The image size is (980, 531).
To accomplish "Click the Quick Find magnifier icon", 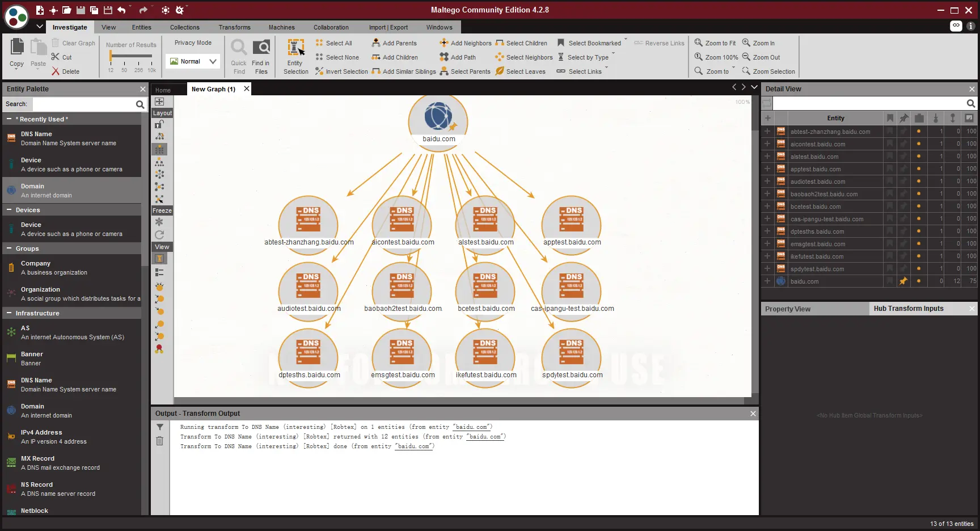I will (x=239, y=48).
